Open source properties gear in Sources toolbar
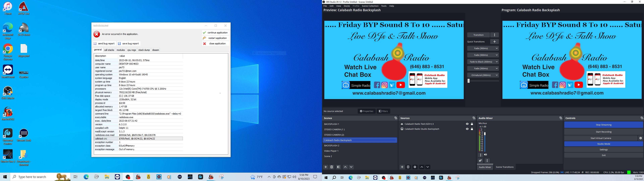This screenshot has width=644, height=181. (415, 167)
